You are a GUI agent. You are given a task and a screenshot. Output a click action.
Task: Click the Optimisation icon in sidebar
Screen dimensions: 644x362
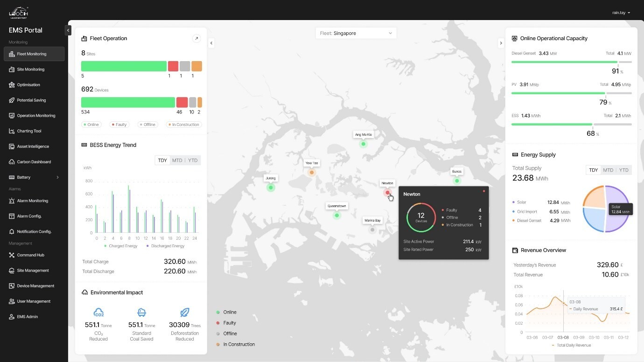[12, 85]
